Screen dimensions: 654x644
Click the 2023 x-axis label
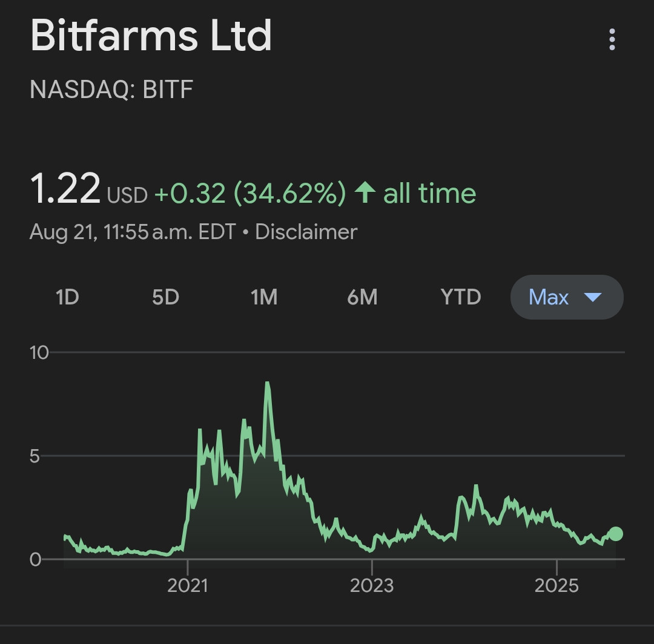tap(372, 585)
